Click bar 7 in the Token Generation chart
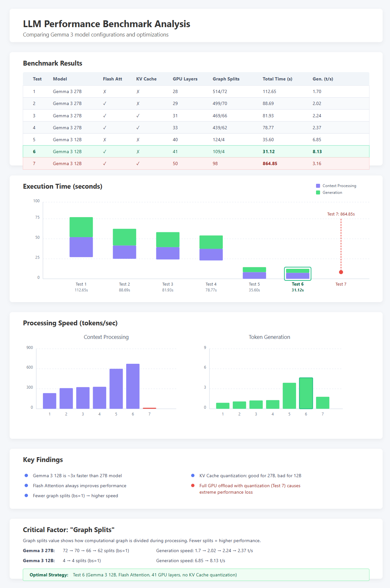The height and width of the screenshot is (588, 390). [x=323, y=403]
